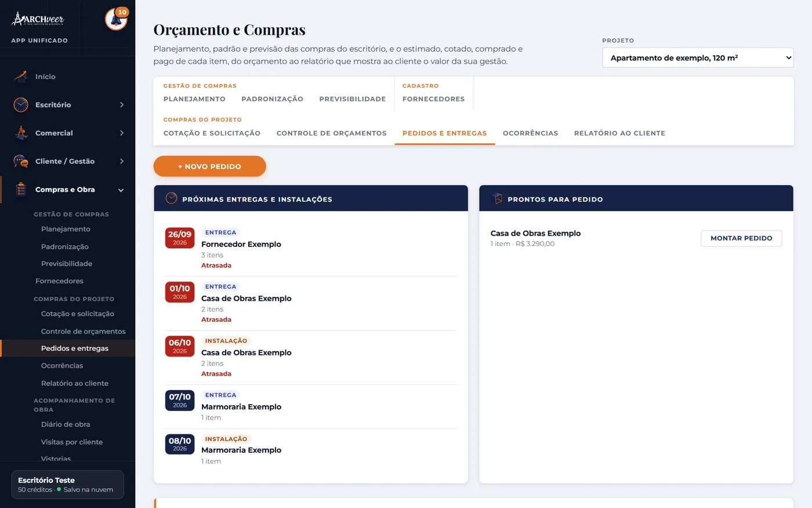Expand the Cliente / Gestão section
812x508 pixels.
(122, 161)
